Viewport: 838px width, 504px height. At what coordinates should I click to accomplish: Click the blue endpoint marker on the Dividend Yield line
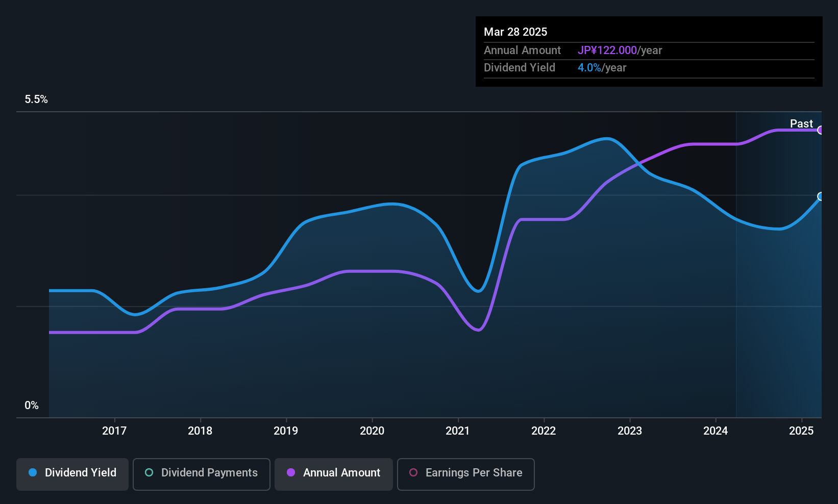[x=820, y=196]
